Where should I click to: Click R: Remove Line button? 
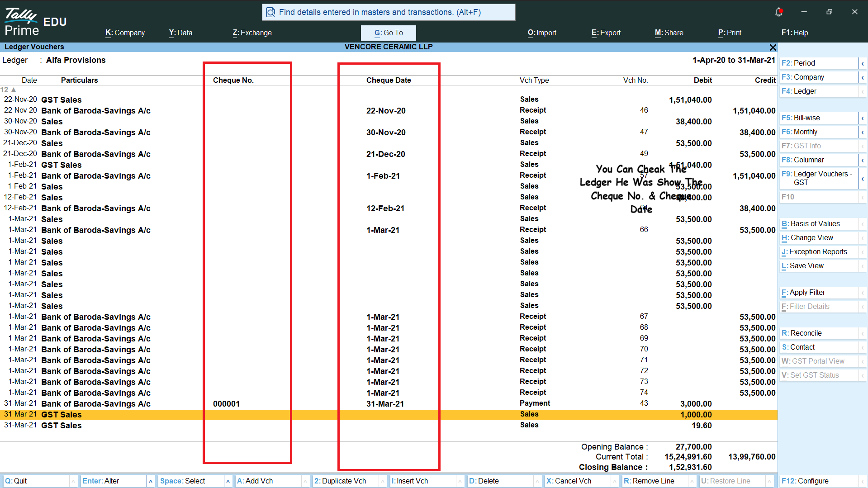click(x=655, y=481)
